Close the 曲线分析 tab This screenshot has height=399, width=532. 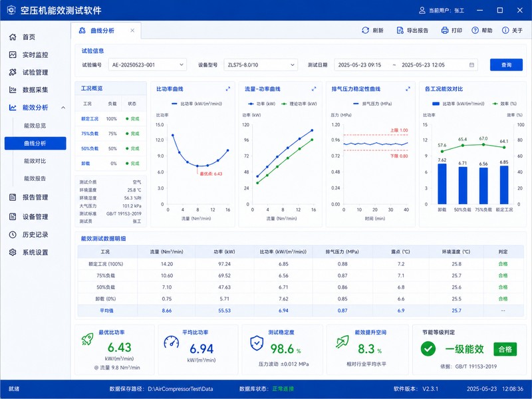pyautogui.click(x=132, y=31)
